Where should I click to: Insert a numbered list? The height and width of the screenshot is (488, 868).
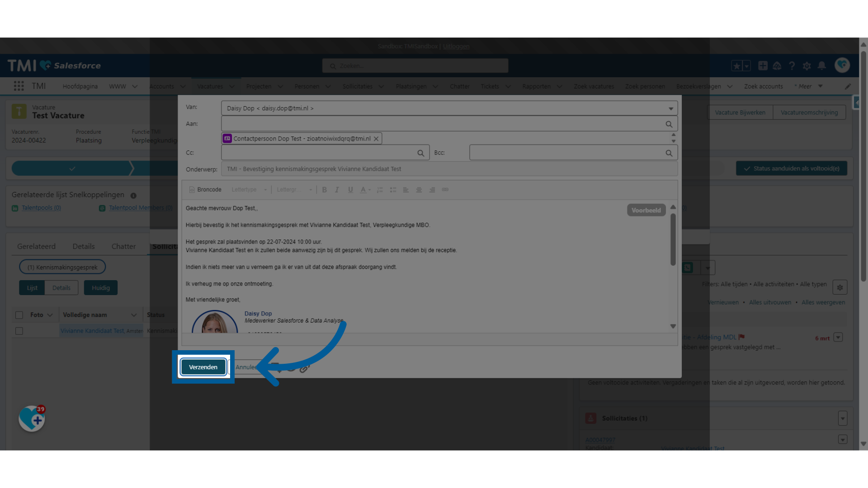click(380, 190)
